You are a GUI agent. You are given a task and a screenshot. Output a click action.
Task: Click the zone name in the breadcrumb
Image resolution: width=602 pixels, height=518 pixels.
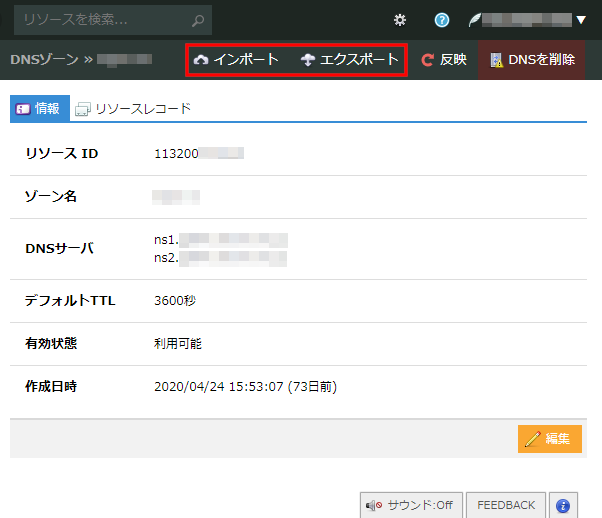pyautogui.click(x=124, y=60)
